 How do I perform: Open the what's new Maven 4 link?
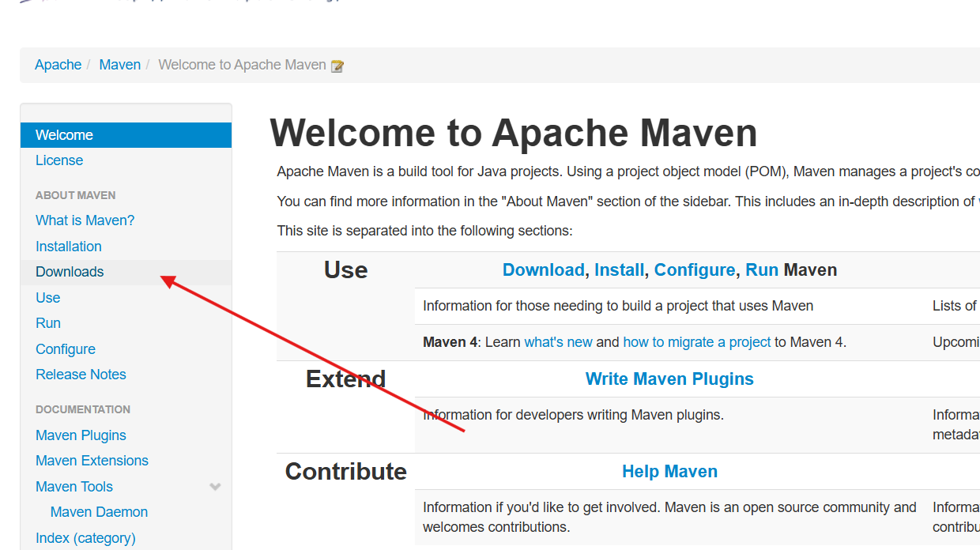558,342
